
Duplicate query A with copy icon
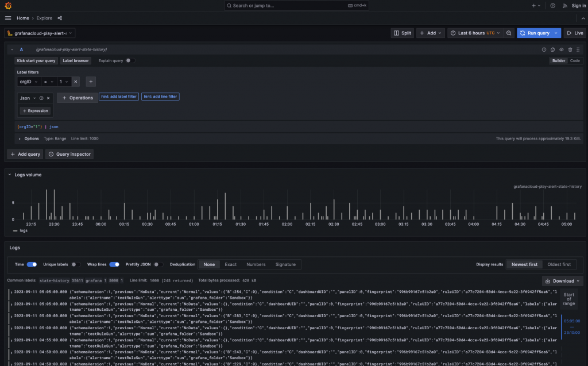pyautogui.click(x=553, y=49)
